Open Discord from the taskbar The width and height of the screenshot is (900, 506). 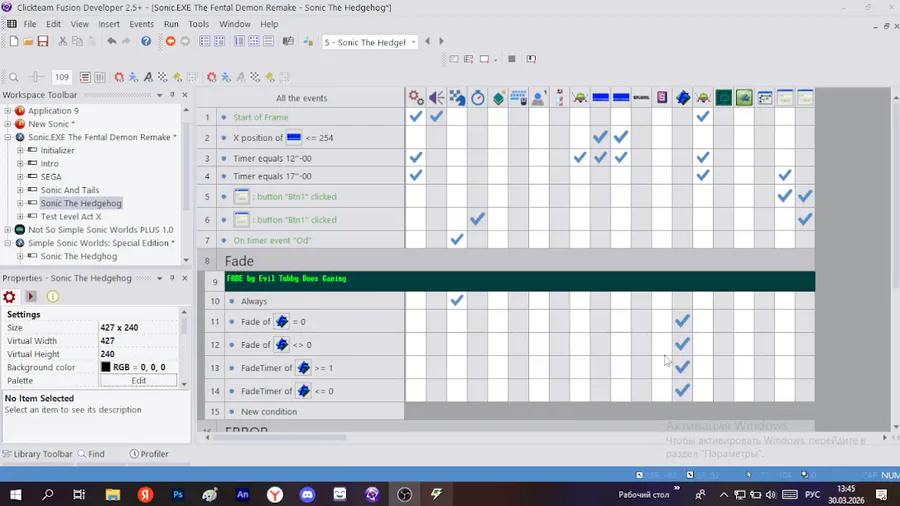tap(308, 494)
